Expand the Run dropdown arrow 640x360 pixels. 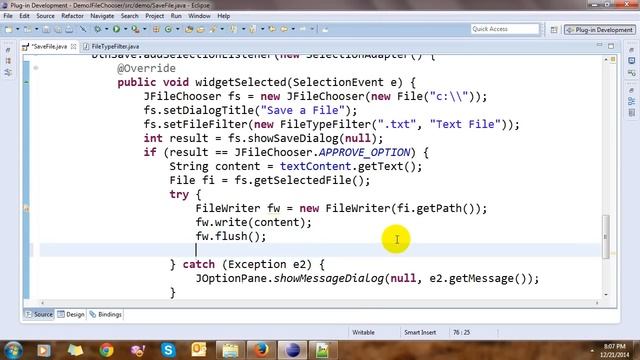coord(125,29)
